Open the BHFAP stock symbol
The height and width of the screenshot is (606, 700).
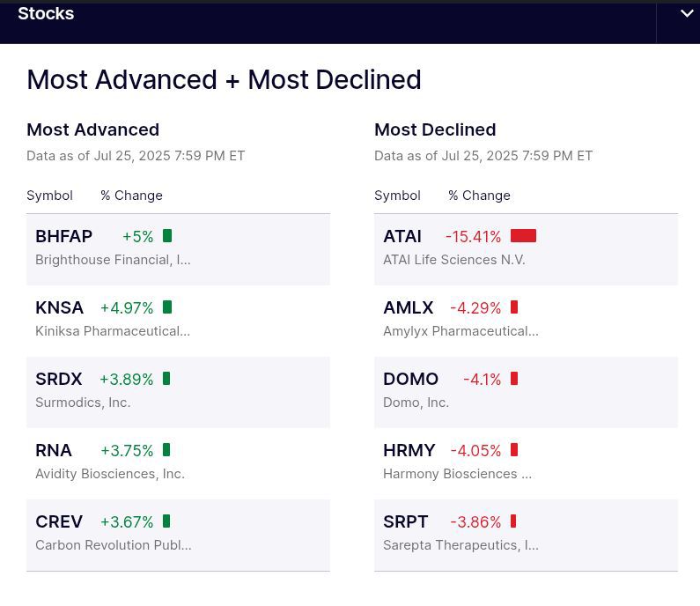[x=63, y=237]
